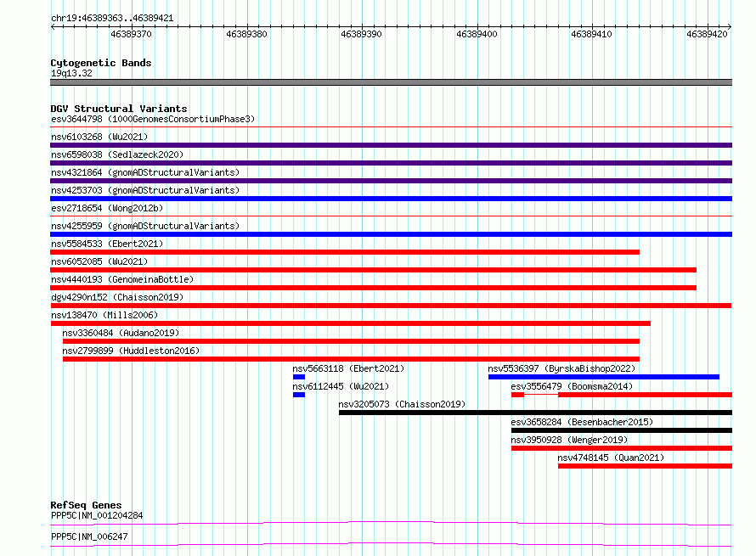Screen dimensions: 756x556
Task: Click the nsv5663118 (Ebert2021) label
Action: tap(348, 368)
